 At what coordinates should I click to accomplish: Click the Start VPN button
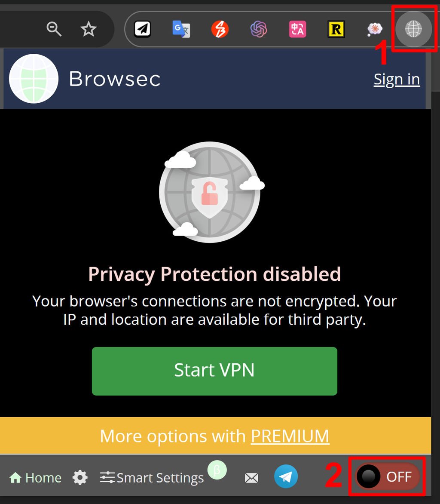pyautogui.click(x=214, y=371)
